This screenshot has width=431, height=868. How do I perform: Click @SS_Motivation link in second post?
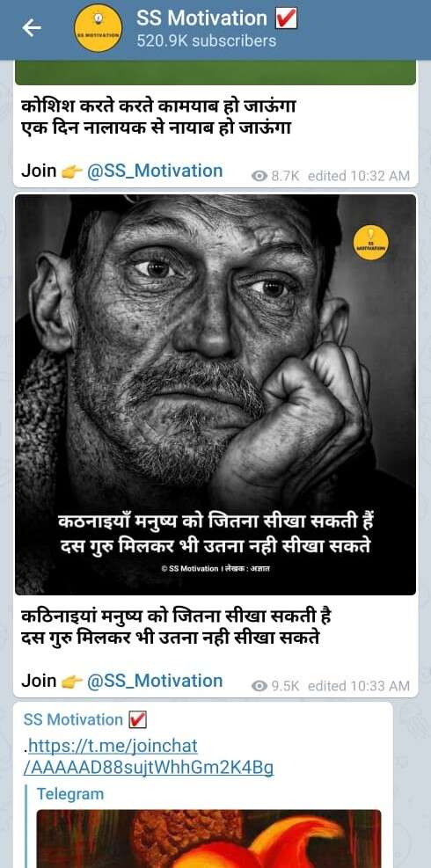pos(155,681)
